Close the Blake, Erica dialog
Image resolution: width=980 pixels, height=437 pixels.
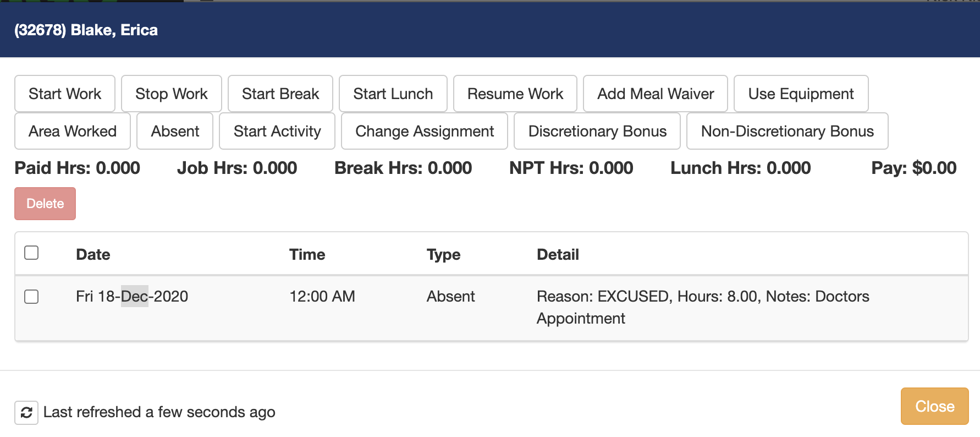(x=934, y=406)
